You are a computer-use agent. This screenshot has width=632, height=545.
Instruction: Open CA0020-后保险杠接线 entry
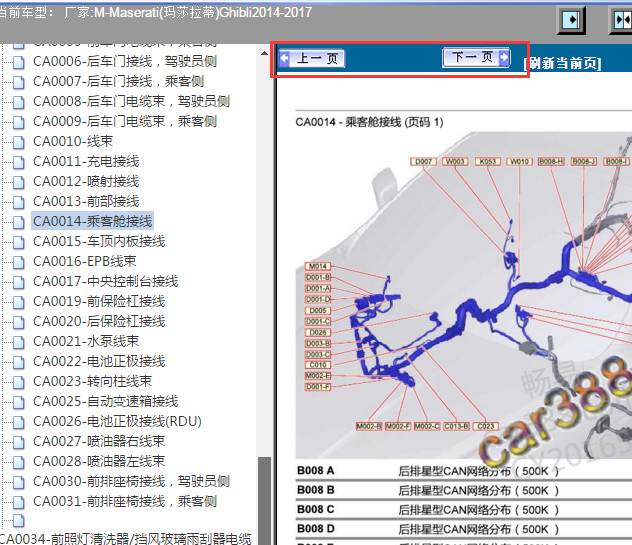click(x=99, y=321)
